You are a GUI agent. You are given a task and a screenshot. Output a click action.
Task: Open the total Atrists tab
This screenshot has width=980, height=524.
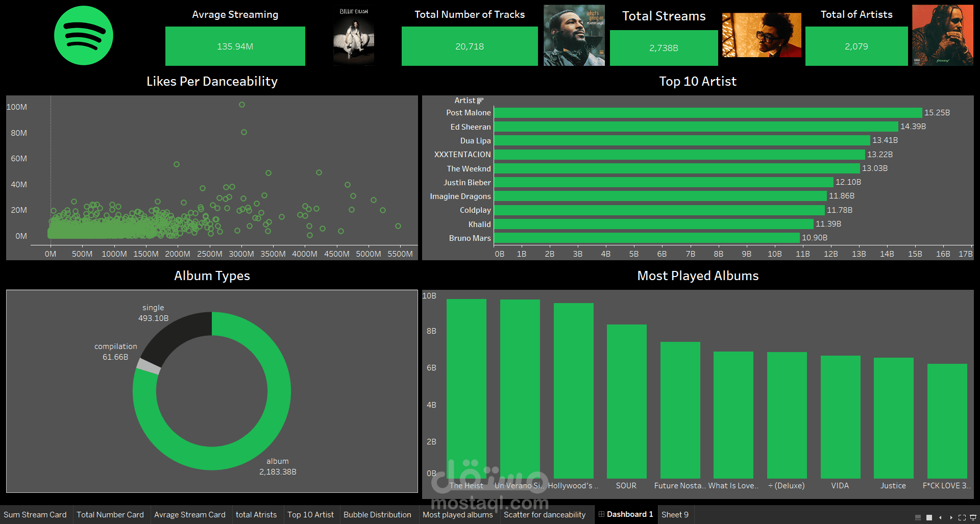[x=256, y=515]
